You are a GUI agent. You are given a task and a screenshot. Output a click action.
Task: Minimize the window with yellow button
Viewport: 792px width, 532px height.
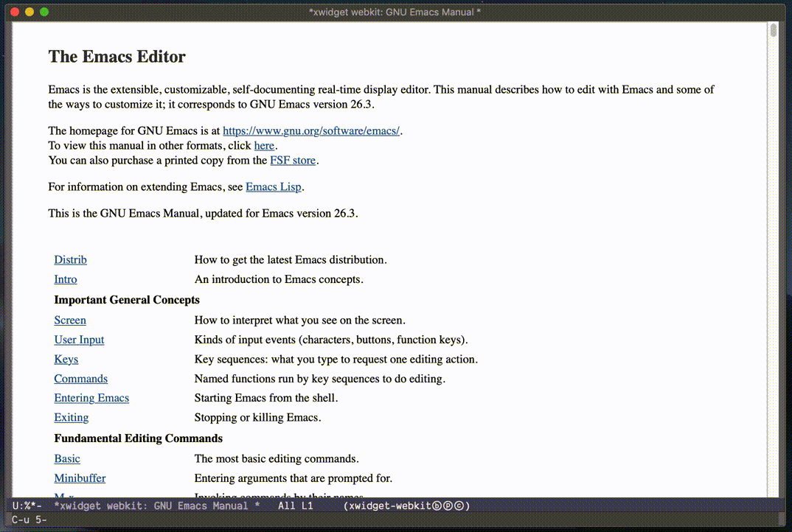pos(29,12)
